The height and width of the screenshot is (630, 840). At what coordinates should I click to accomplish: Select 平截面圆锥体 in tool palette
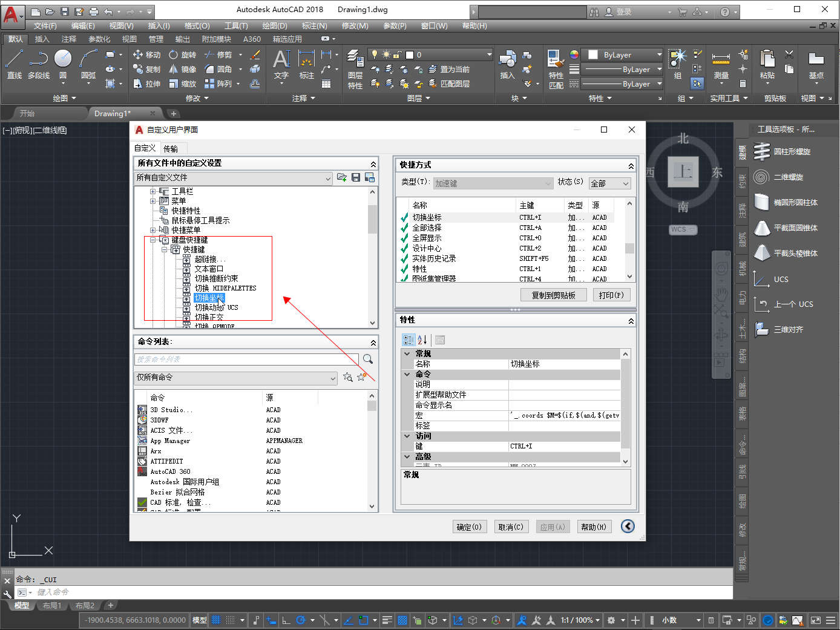[x=786, y=228]
